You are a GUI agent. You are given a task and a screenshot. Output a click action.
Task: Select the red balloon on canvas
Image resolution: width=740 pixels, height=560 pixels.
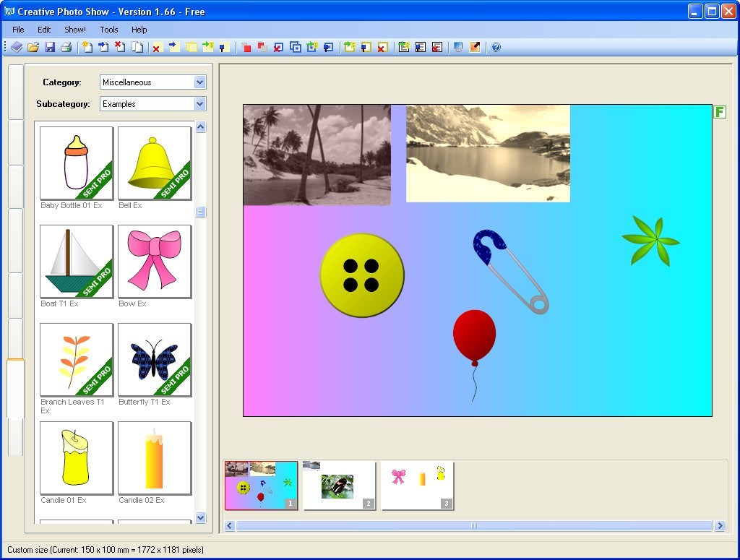pos(474,356)
